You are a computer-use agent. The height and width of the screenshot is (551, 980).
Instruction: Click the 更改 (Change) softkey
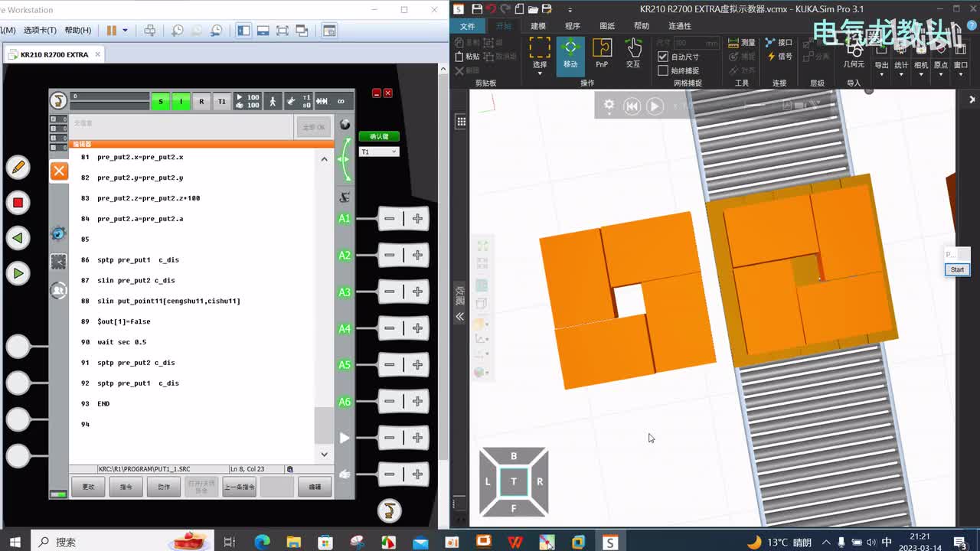pos(89,487)
